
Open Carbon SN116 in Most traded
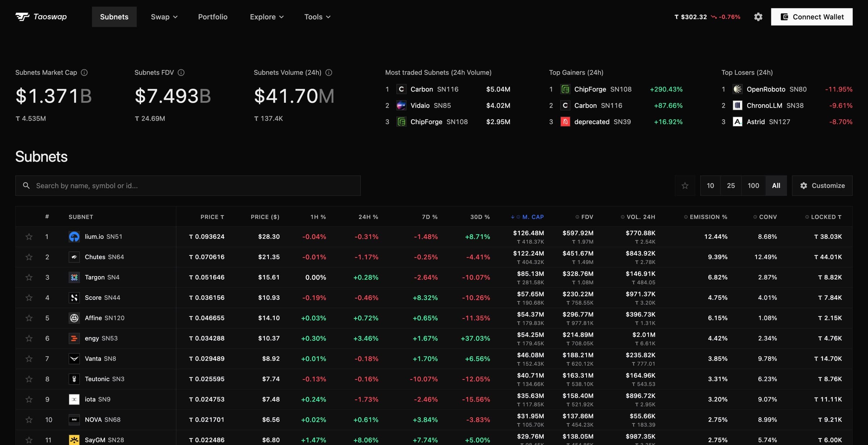click(448, 89)
